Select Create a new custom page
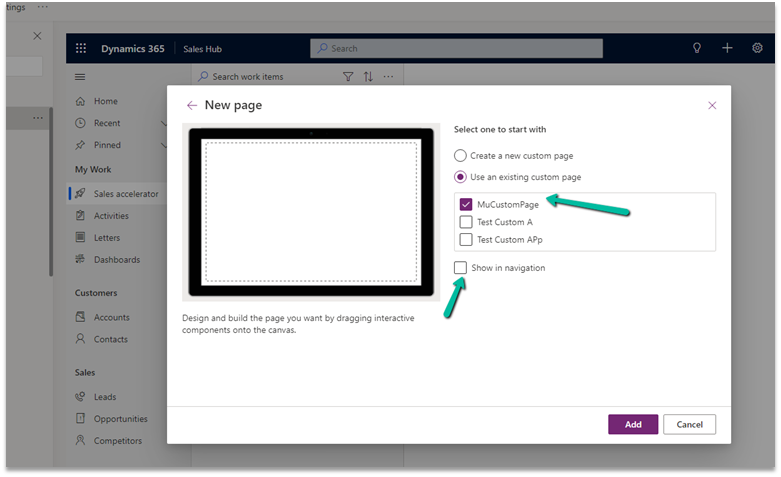 460,156
